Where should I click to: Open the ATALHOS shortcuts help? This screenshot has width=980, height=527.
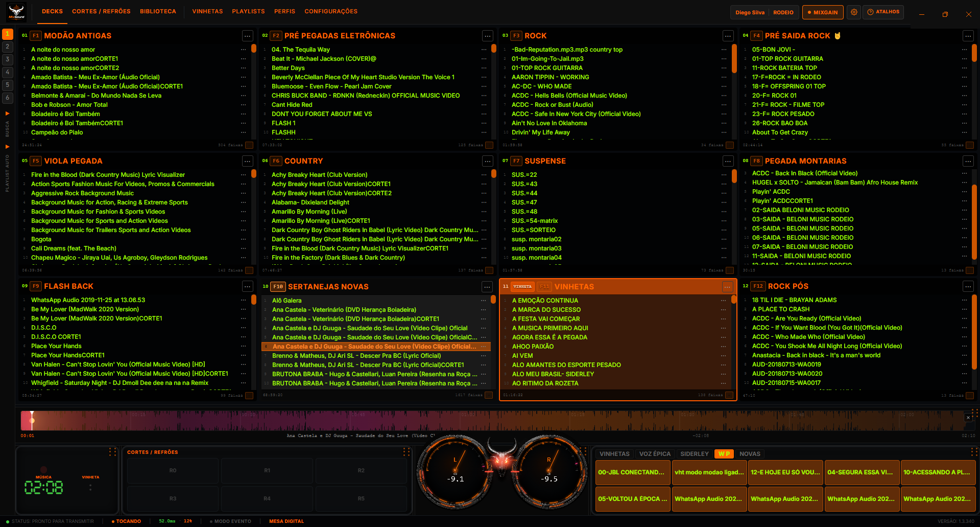(x=883, y=12)
